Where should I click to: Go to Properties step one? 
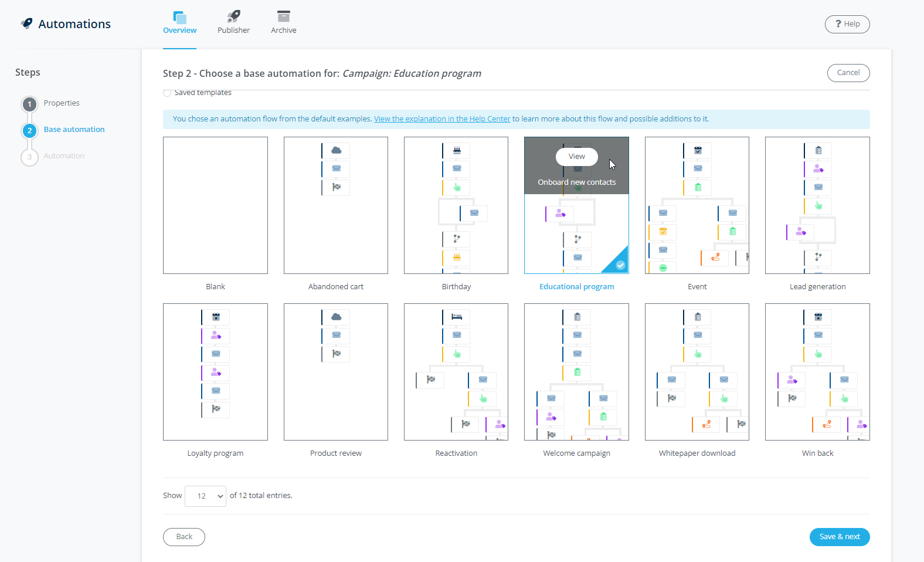(30, 104)
